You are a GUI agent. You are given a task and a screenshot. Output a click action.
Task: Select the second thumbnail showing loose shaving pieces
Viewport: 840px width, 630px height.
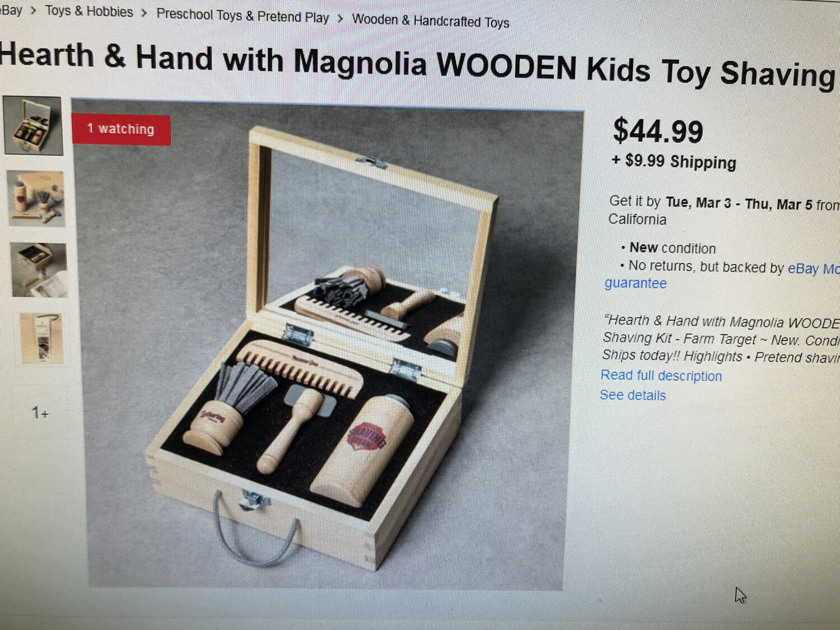click(36, 198)
